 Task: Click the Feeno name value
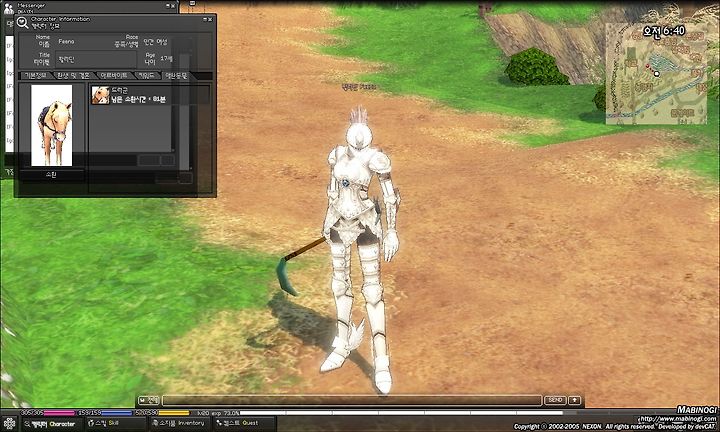pos(66,41)
